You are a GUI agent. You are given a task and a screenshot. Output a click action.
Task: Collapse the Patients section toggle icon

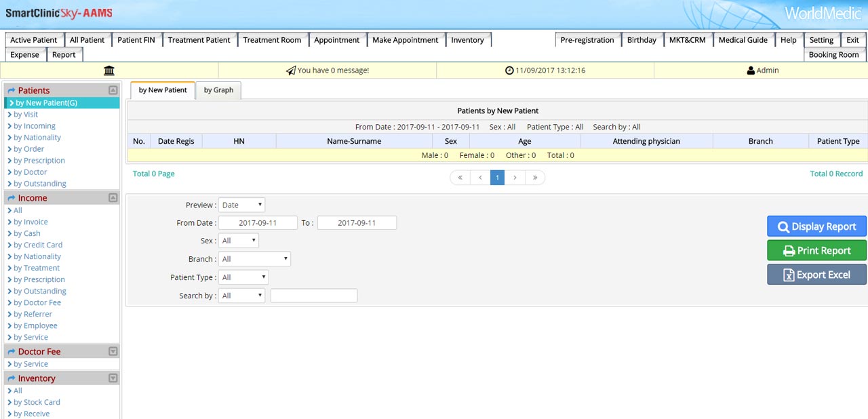[113, 90]
